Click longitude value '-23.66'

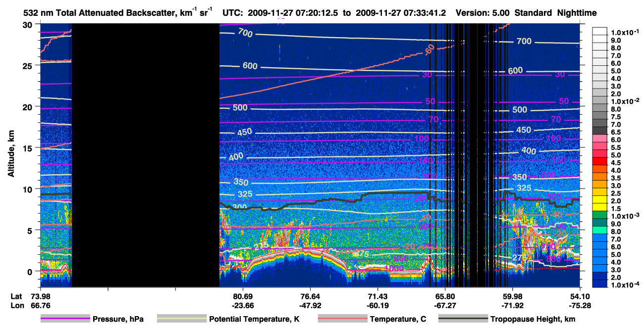tap(242, 305)
